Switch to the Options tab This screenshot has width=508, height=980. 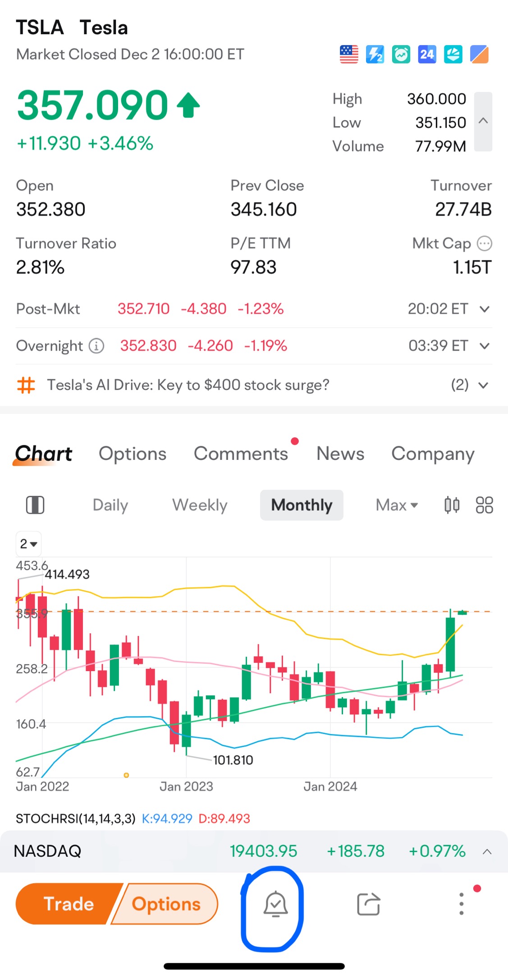pyautogui.click(x=133, y=454)
